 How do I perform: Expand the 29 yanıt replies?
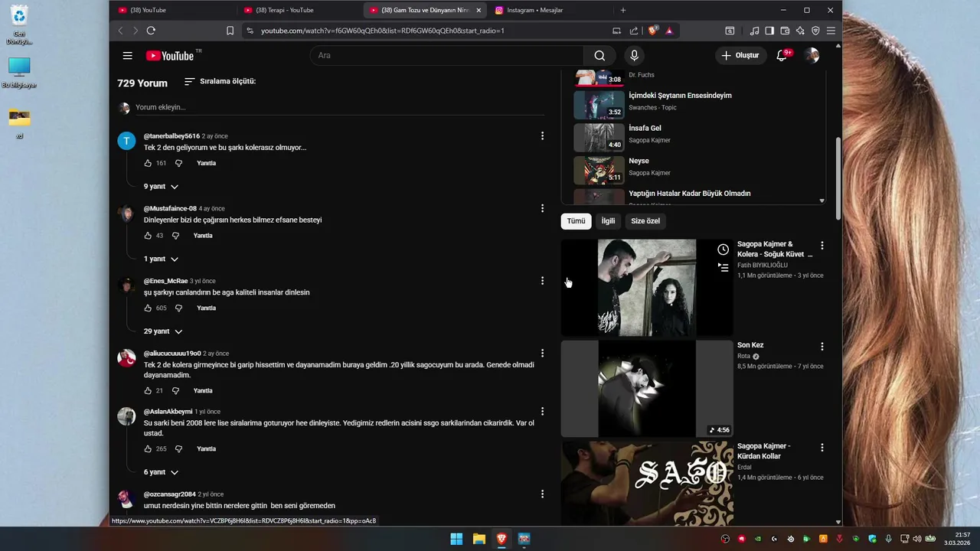[x=163, y=331]
